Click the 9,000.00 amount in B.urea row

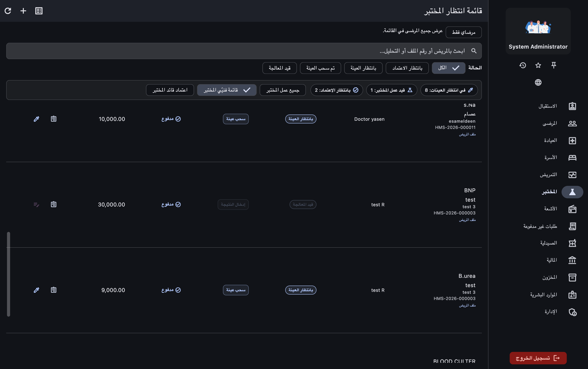tap(113, 290)
